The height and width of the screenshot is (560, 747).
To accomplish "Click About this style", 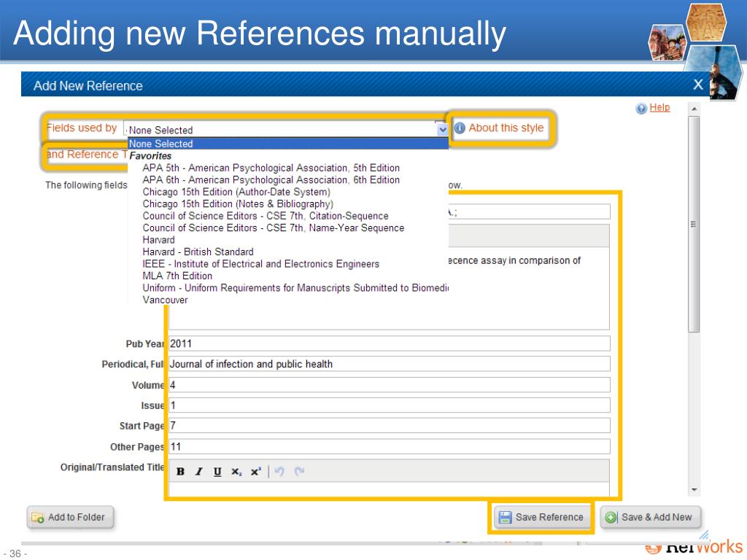I will point(506,128).
